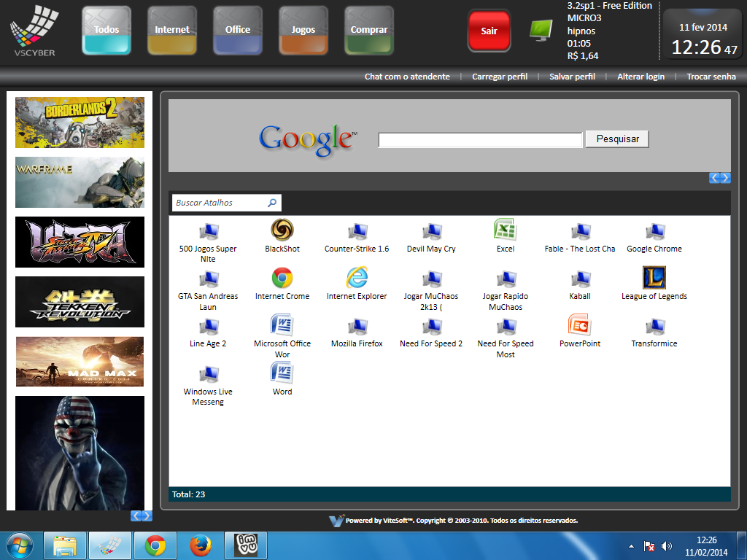
Task: Open the Transformice shortcut
Action: click(x=654, y=332)
